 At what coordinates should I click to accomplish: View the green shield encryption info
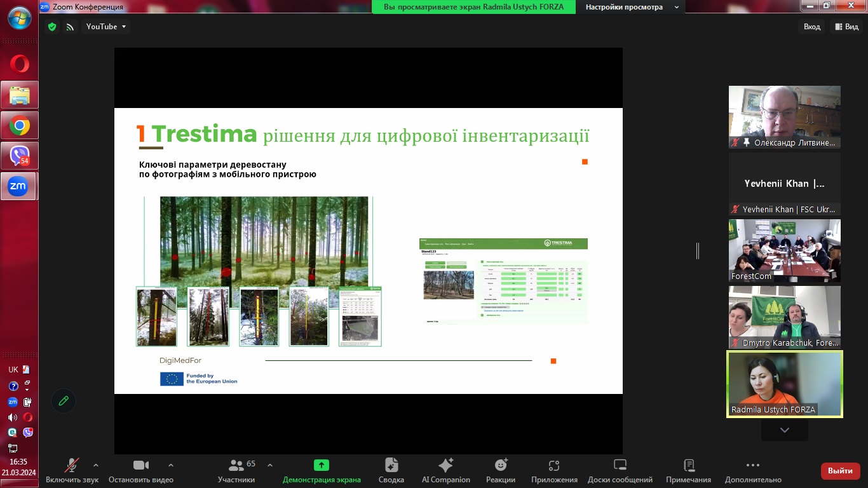click(x=52, y=27)
